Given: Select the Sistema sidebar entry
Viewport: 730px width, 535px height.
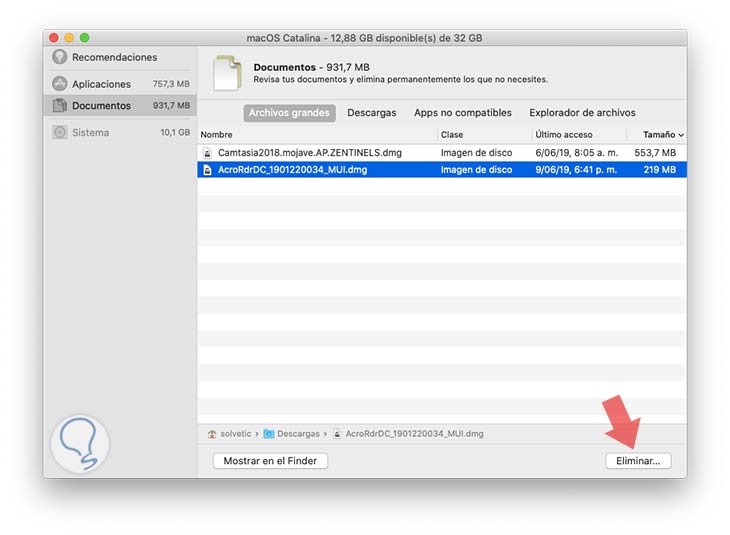Looking at the screenshot, I should [121, 132].
